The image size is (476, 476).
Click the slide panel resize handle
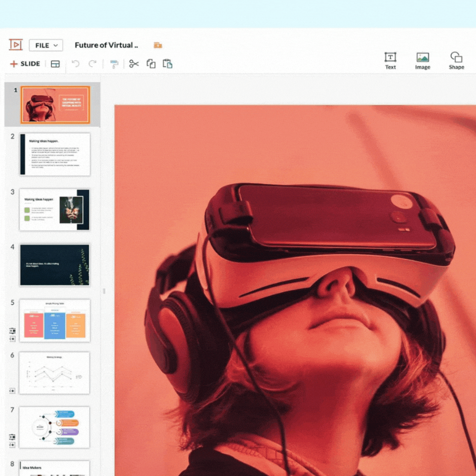coord(104,291)
